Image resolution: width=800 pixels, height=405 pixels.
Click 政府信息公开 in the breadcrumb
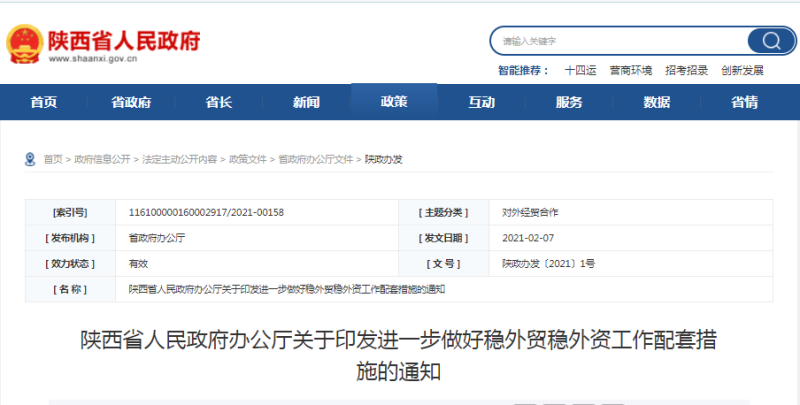coord(102,159)
